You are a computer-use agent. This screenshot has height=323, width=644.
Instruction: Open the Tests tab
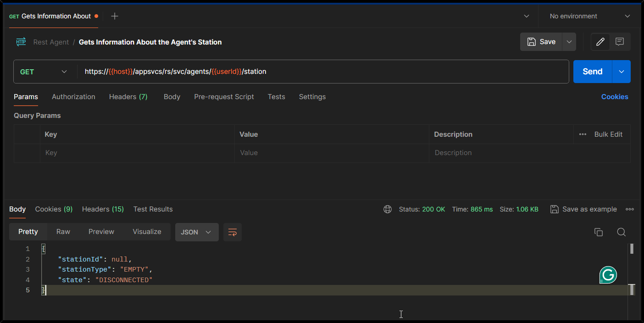[x=277, y=97]
